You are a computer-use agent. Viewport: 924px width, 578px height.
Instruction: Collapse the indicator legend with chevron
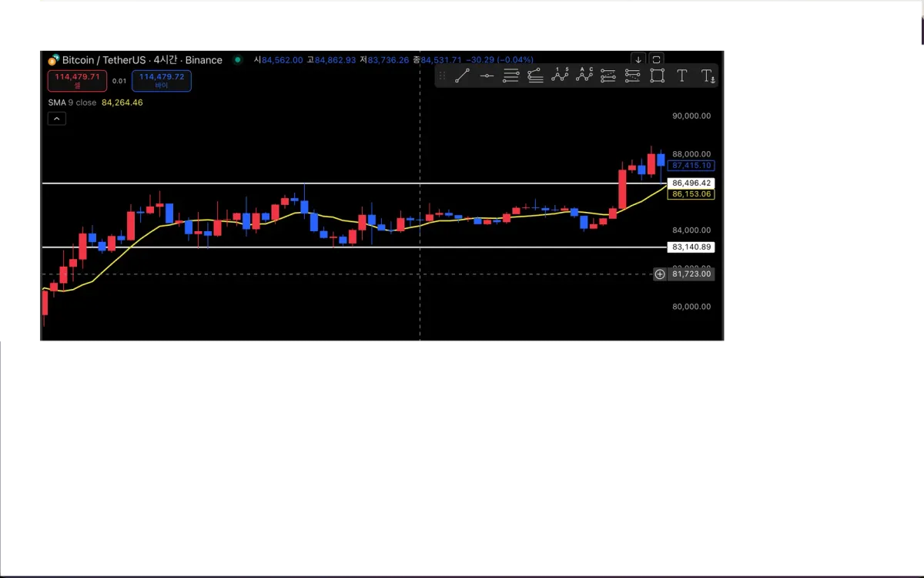(57, 119)
